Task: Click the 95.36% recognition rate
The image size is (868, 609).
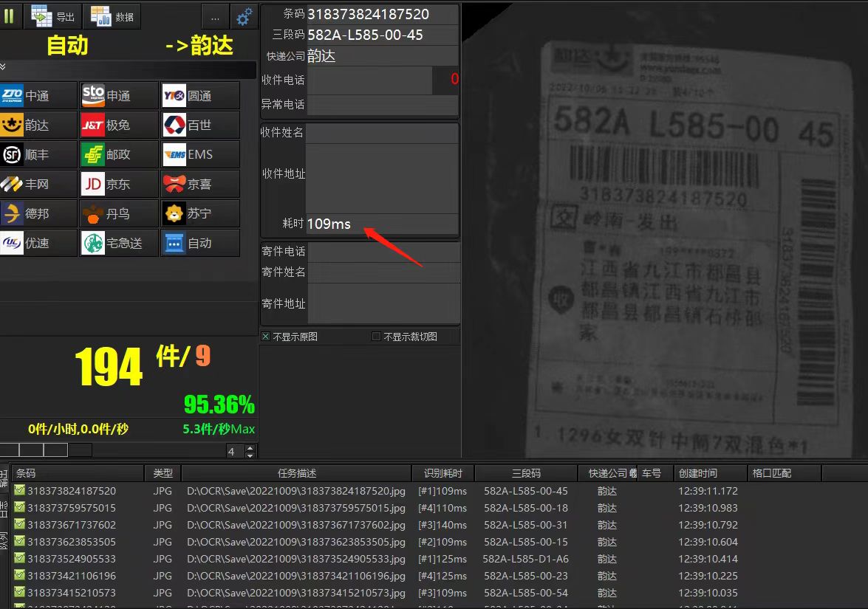Action: click(219, 405)
